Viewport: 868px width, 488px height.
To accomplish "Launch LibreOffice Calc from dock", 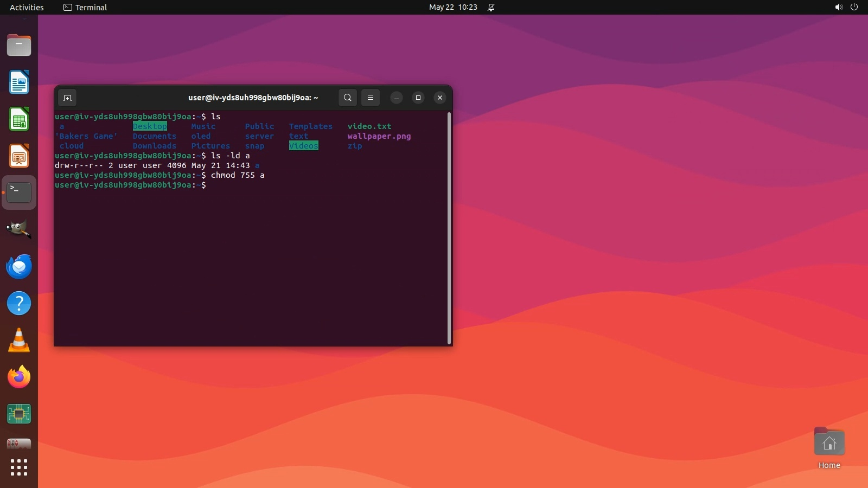I will click(19, 119).
